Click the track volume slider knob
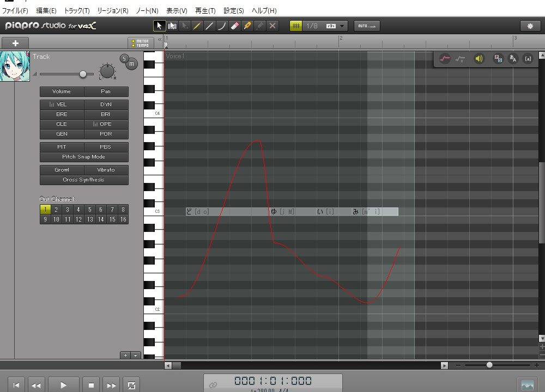Viewport: 545px width, 392px height. [83, 73]
